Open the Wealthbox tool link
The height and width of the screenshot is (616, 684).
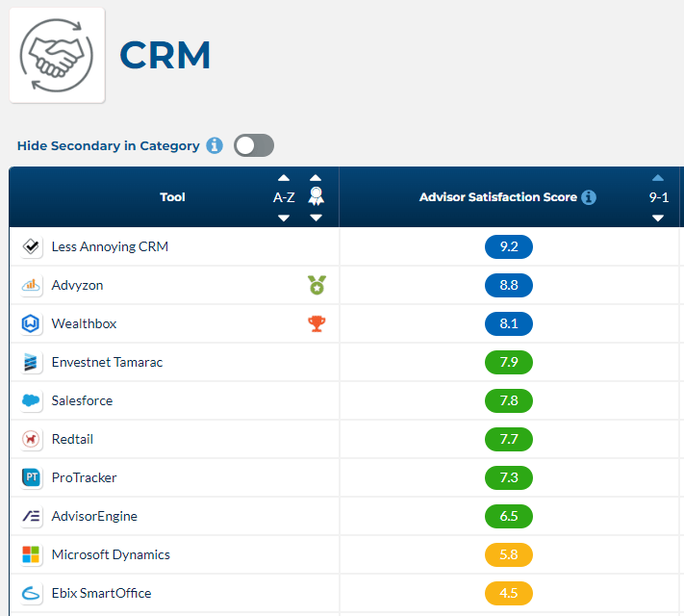85,323
